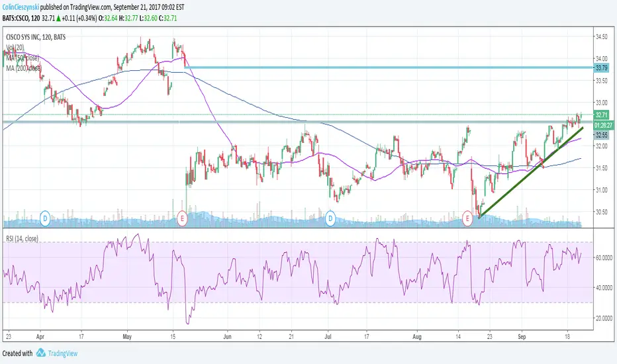Click the 20.0000 RSI axis label
617x364 pixels.
[x=604, y=318]
